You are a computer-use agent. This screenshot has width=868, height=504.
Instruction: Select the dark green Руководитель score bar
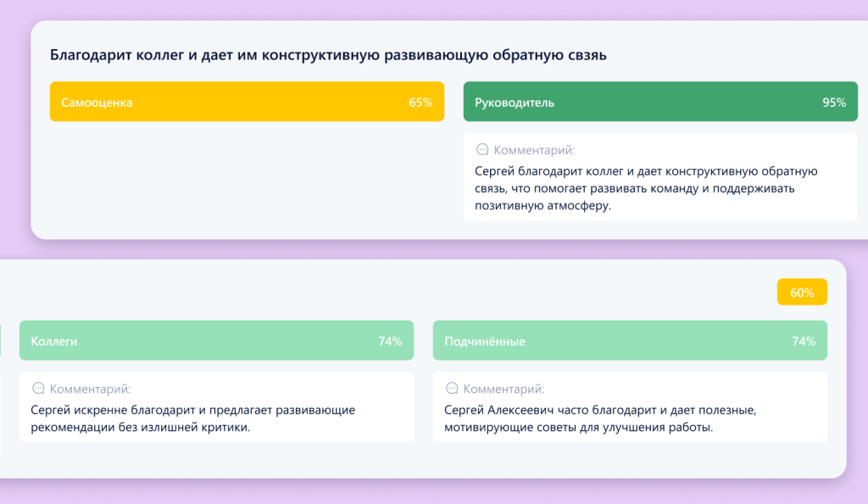coord(660,102)
